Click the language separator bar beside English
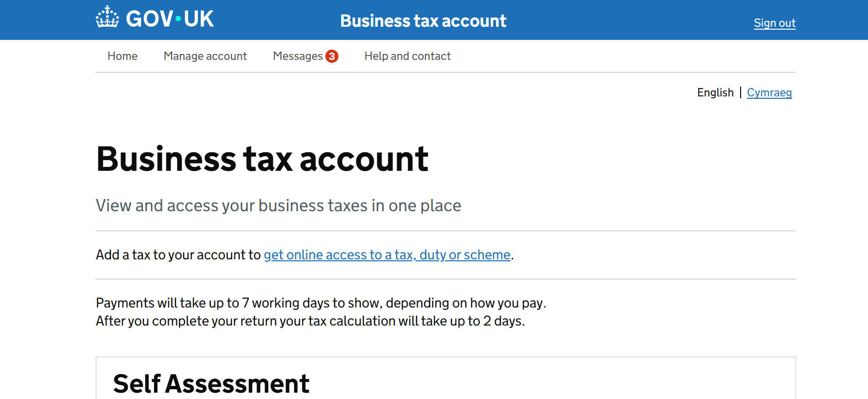The image size is (868, 399). tap(740, 92)
